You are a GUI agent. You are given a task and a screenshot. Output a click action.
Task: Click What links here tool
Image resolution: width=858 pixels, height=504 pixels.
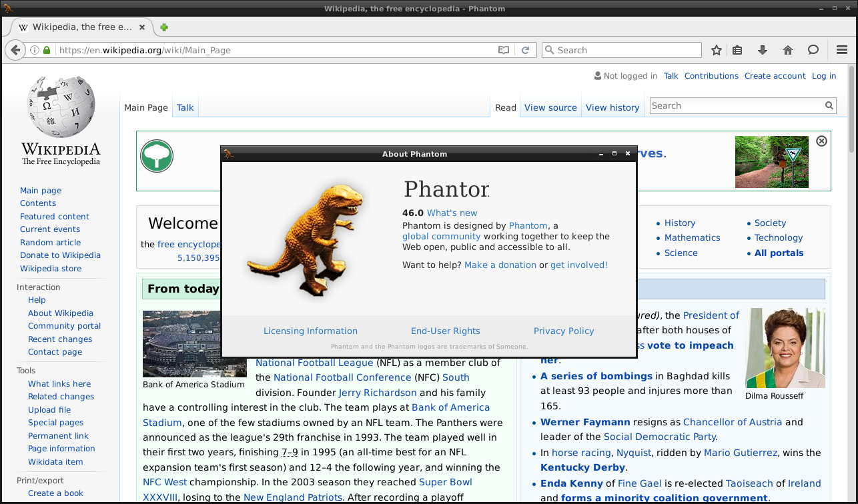coord(59,384)
